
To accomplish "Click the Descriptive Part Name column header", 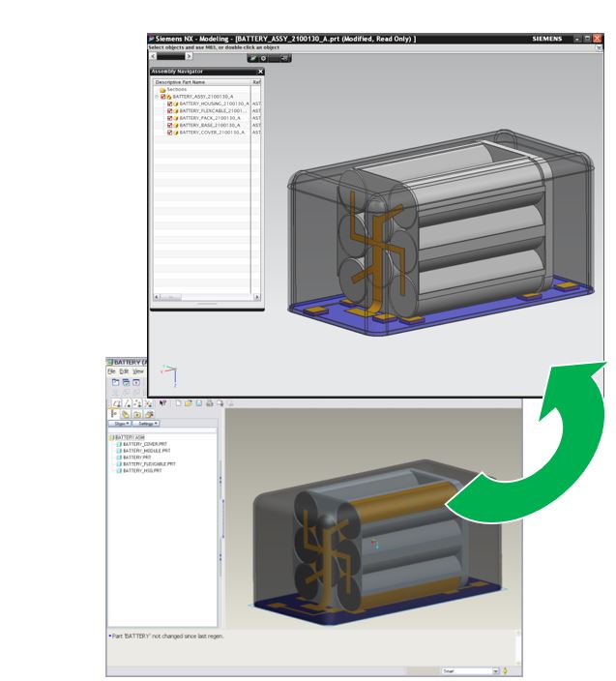I will (x=202, y=82).
